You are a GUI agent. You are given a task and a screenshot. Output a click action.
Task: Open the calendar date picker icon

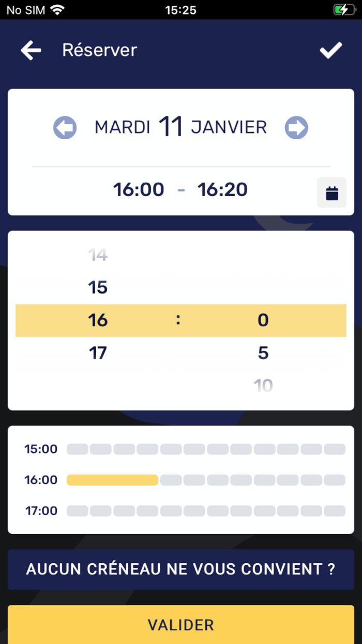click(331, 193)
